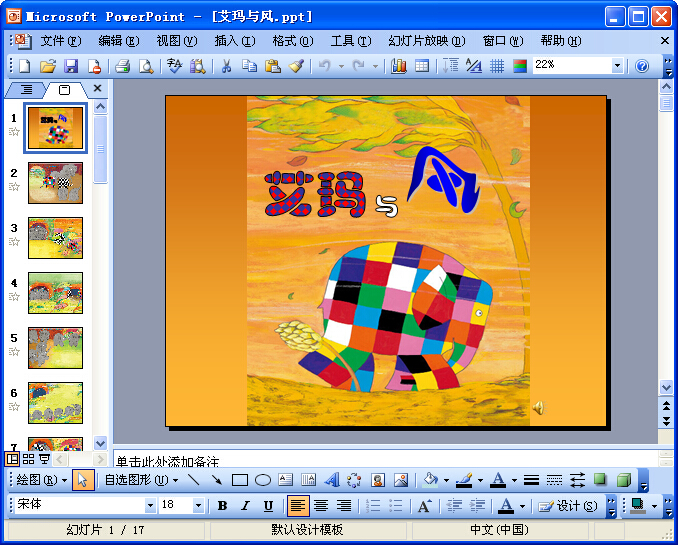Expand the Undo history arrow
The image size is (678, 545).
point(341,66)
